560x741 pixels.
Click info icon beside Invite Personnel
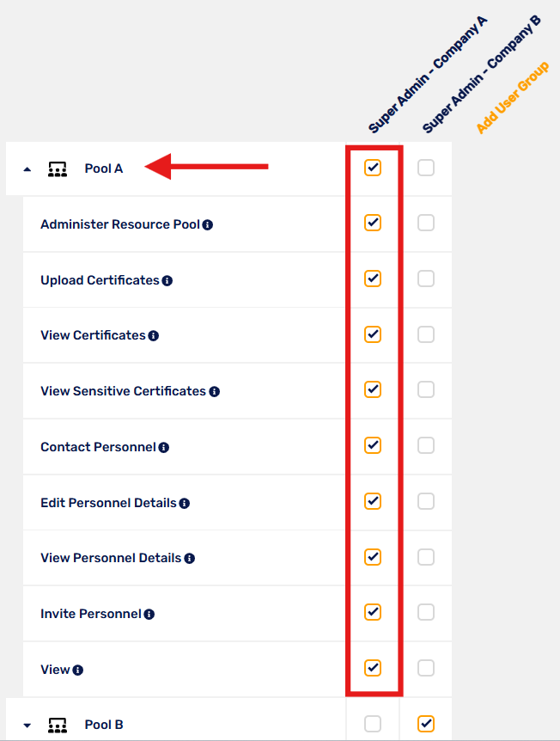click(149, 615)
